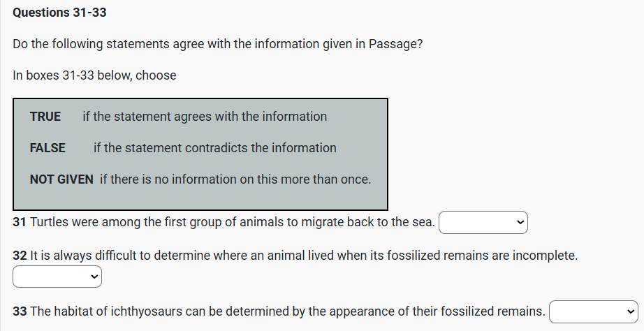Click the bold TRUE label in the grey box
Screen dimensions: 644x331
[x=45, y=117]
